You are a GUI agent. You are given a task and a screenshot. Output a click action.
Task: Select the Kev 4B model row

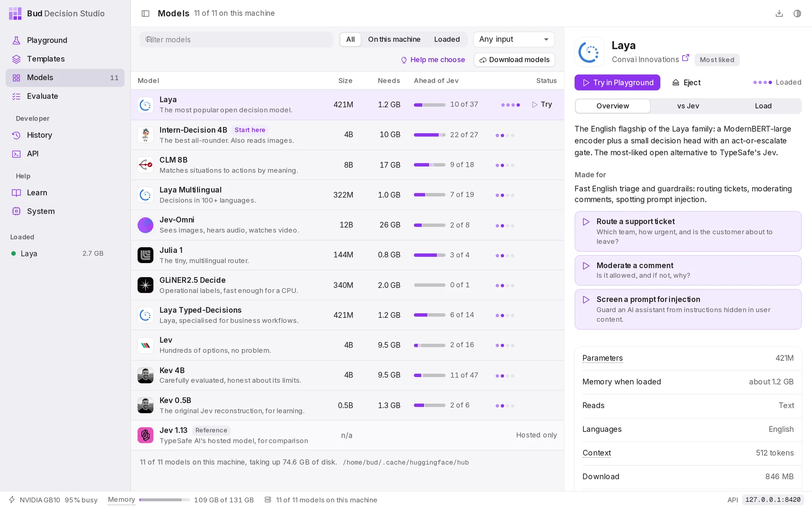pos(347,376)
